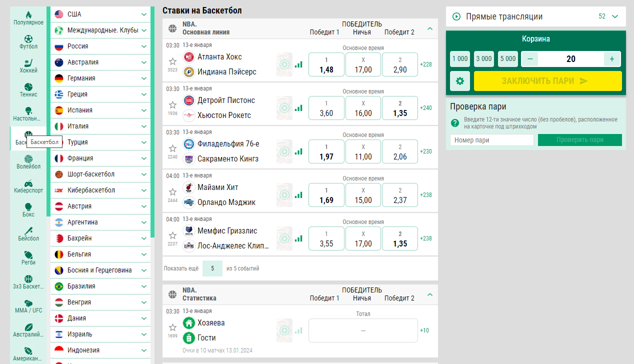Open the Аргентина category row
This screenshot has width=634, height=364.
[x=100, y=222]
